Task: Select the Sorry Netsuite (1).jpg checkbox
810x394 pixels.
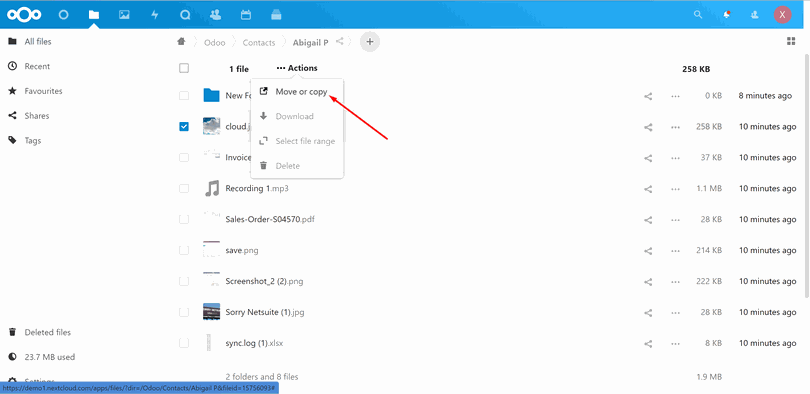Action: pyautogui.click(x=184, y=312)
